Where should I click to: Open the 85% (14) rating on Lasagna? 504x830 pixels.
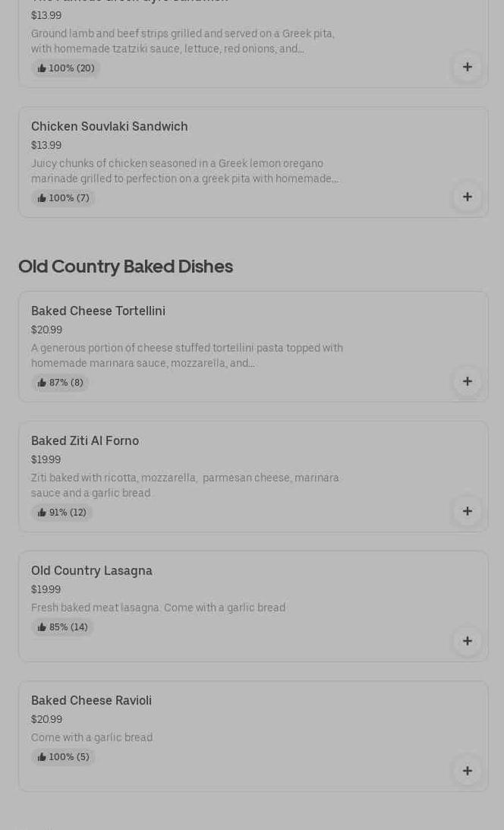pos(63,627)
